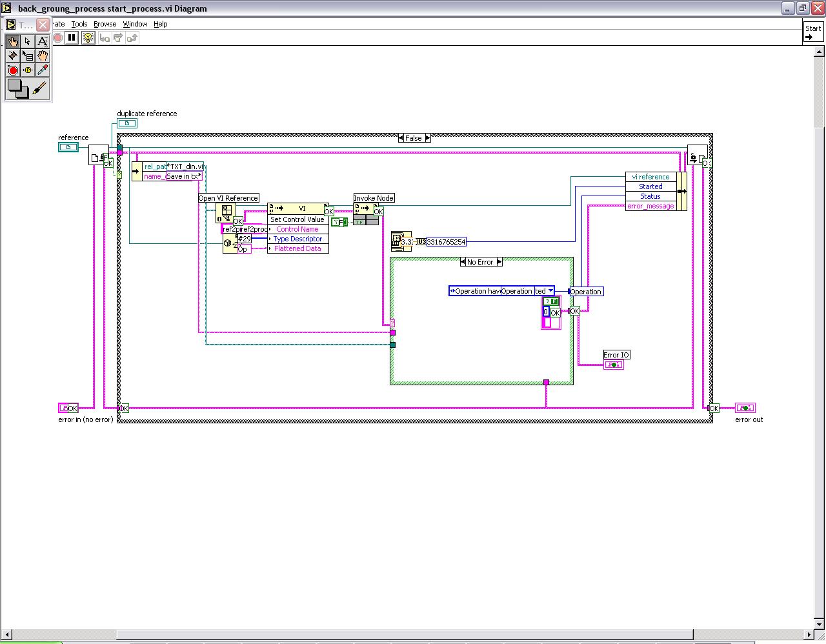Click the Step Over toolbar button
Image resolution: width=826 pixels, height=644 pixels.
coord(118,38)
